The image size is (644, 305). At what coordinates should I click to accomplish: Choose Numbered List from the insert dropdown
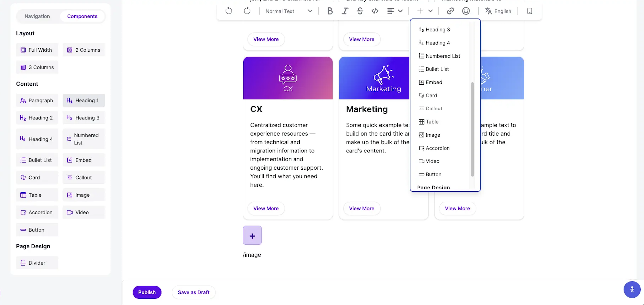[440, 56]
